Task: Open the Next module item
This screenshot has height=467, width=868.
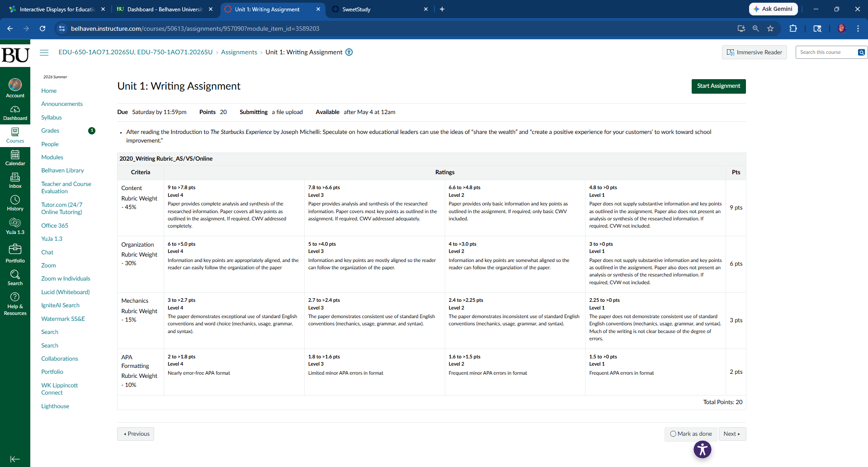Action: (732, 434)
